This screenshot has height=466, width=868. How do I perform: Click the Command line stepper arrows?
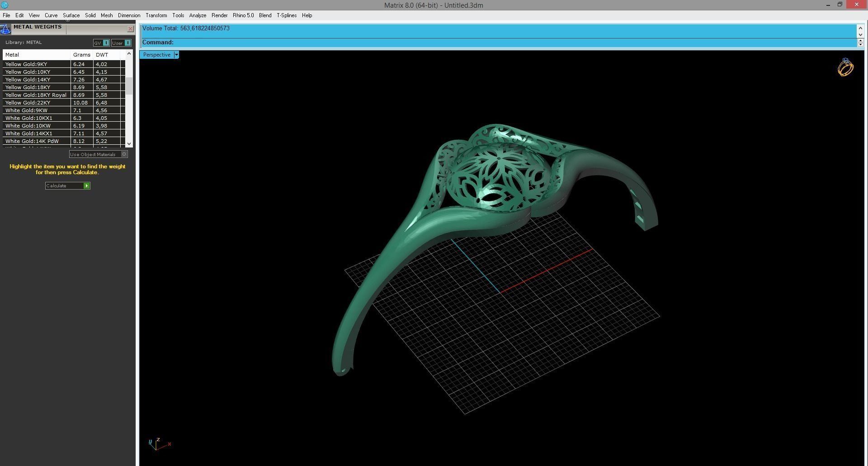[860, 43]
